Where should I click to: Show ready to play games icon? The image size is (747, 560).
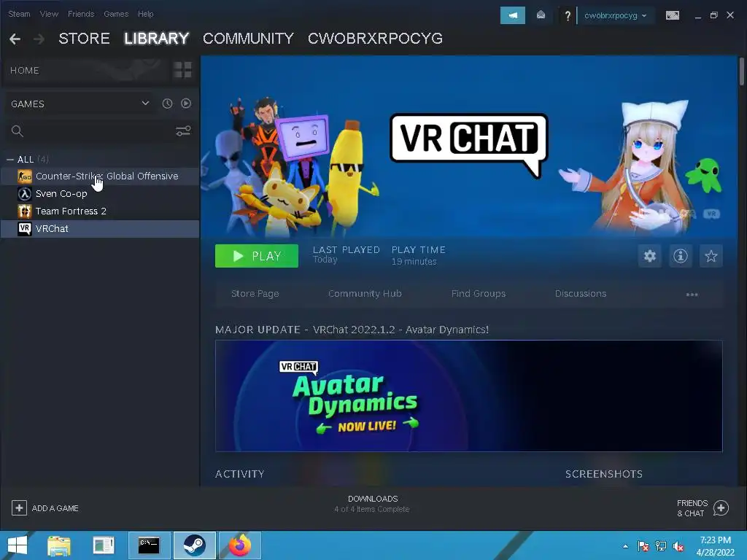(186, 104)
